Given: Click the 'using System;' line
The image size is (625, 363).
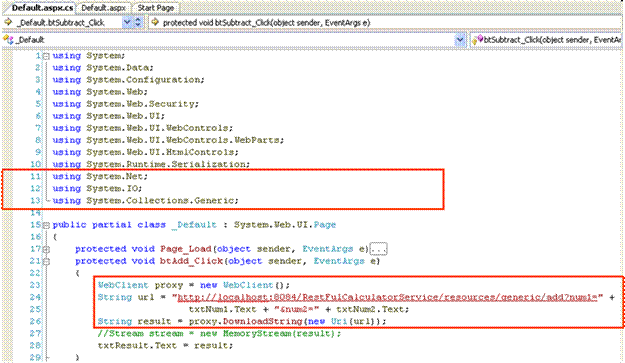Looking at the screenshot, I should [88, 56].
